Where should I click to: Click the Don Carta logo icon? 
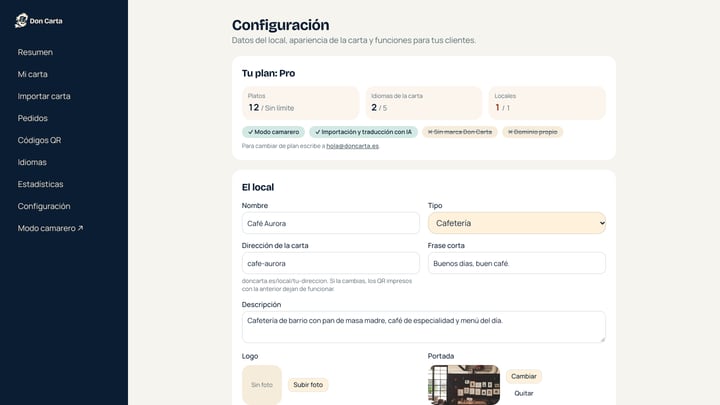(x=21, y=21)
